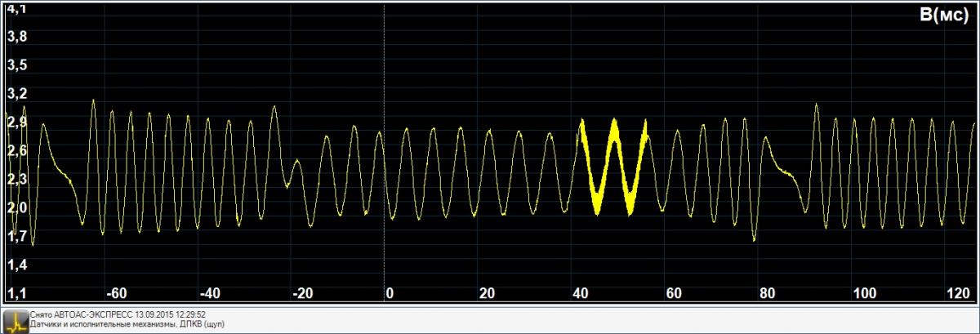Click the 120 time axis label
Image resolution: width=980 pixels, height=334 pixels.
point(957,293)
